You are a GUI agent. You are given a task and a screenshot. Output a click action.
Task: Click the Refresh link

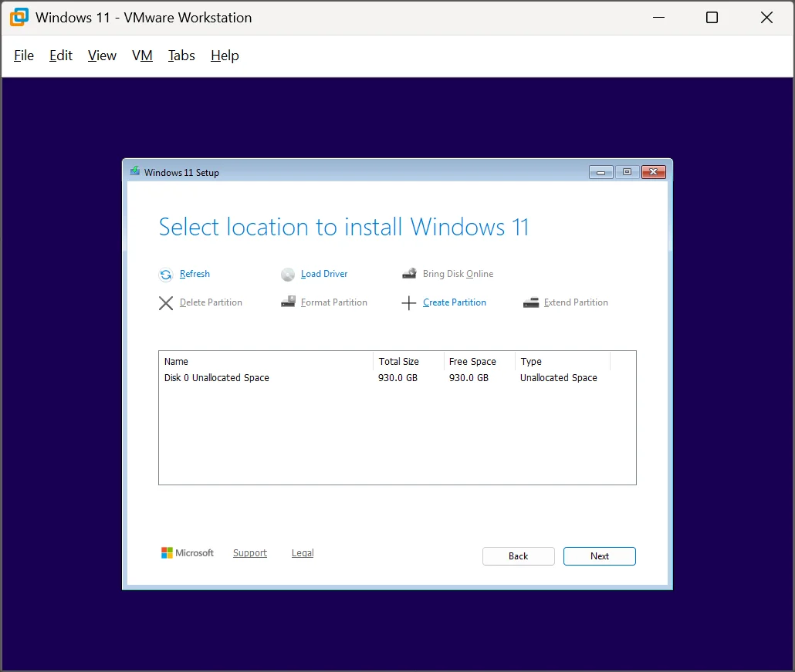coord(195,274)
